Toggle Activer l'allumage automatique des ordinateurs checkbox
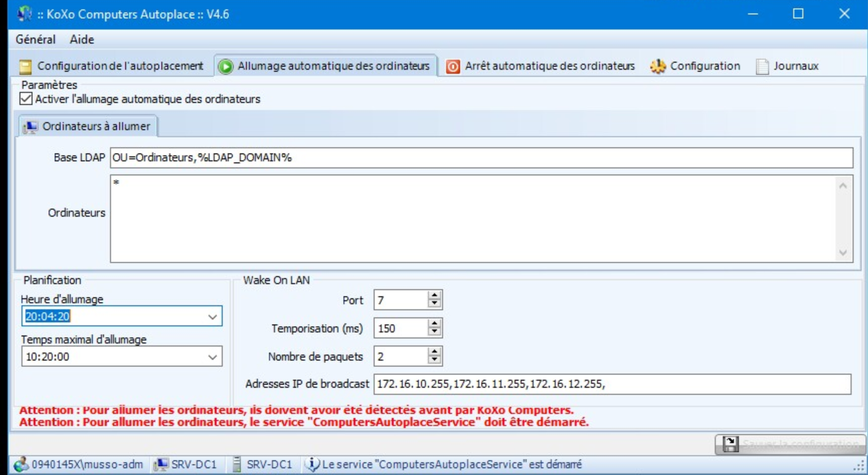868x475 pixels. point(26,99)
